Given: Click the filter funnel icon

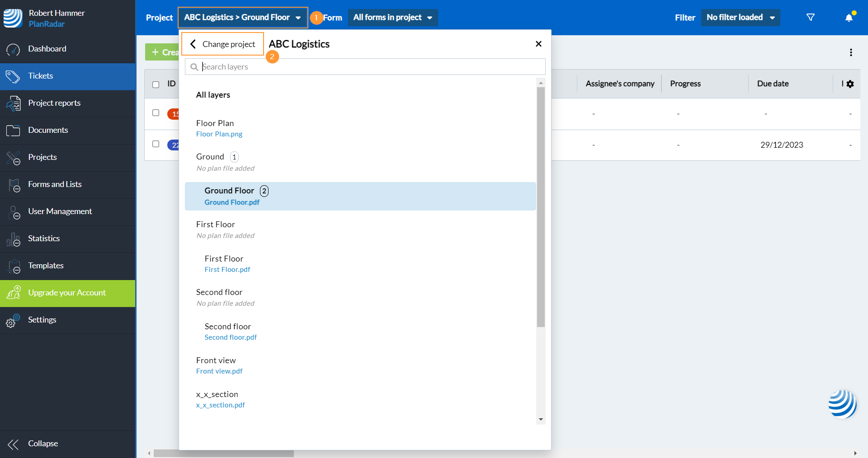Looking at the screenshot, I should pyautogui.click(x=810, y=18).
